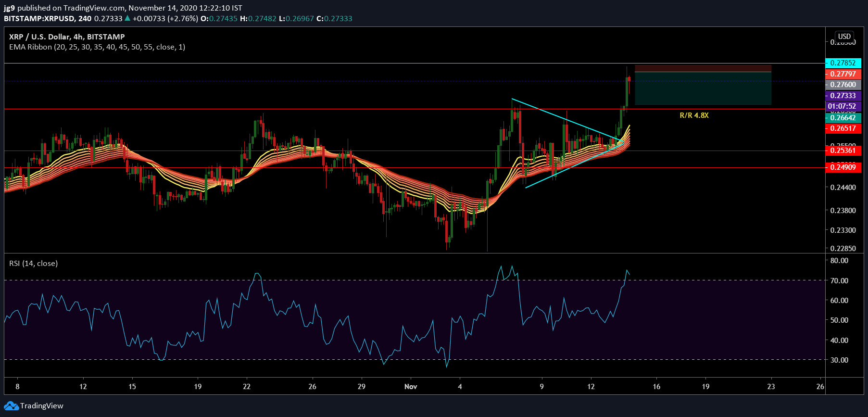Click the BITSTAMP:XRPUSD symbol in header
The image size is (868, 417).
39,19
